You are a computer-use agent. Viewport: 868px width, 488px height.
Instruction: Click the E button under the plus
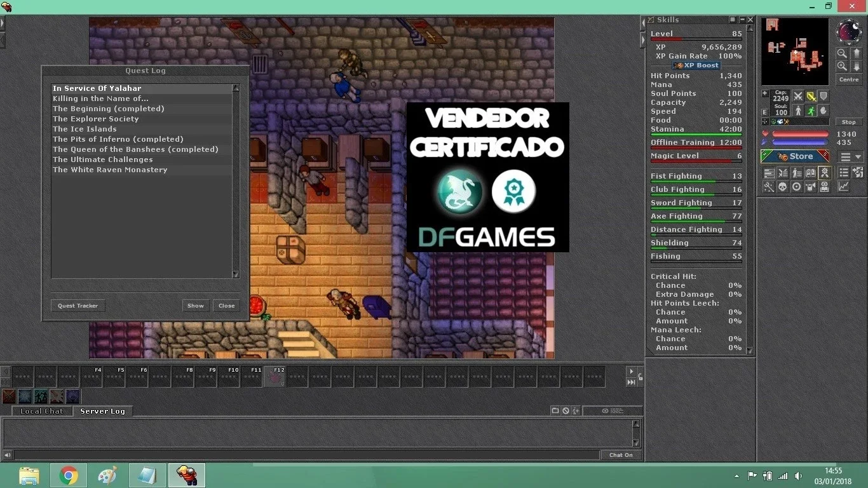click(x=765, y=112)
